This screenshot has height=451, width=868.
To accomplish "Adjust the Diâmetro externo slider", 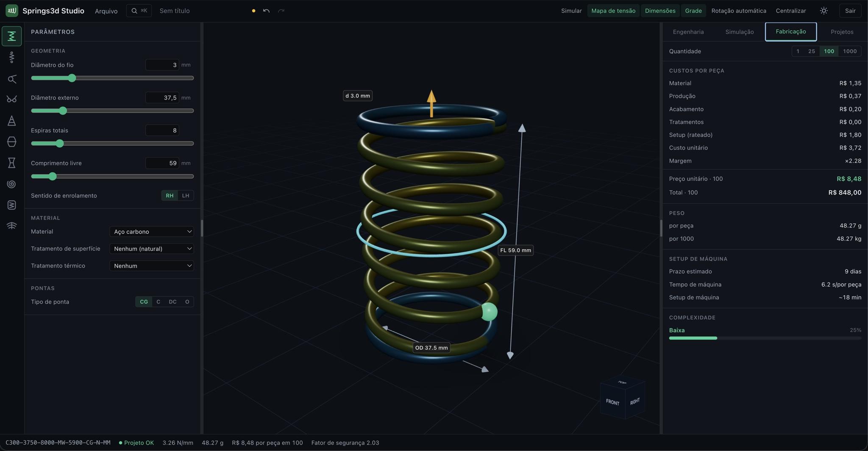I will [112, 111].
